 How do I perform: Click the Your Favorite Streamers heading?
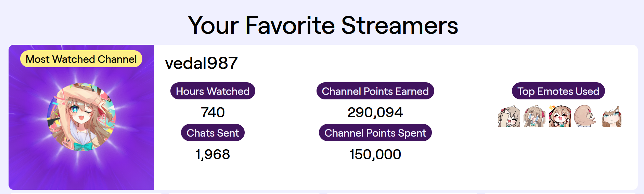tap(323, 25)
